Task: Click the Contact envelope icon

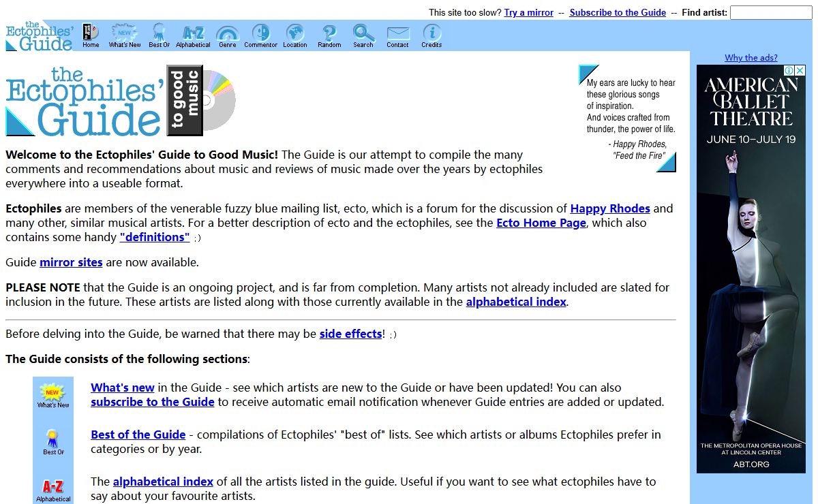Action: pyautogui.click(x=397, y=36)
